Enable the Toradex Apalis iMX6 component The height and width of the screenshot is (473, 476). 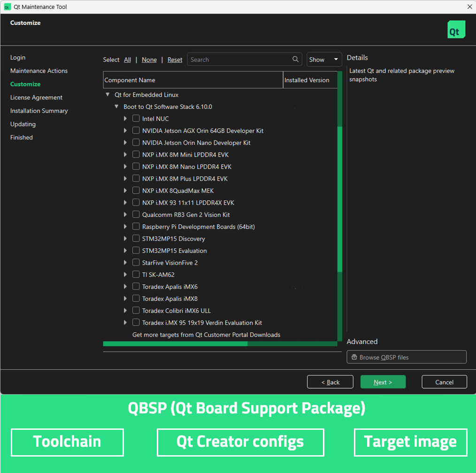click(136, 286)
